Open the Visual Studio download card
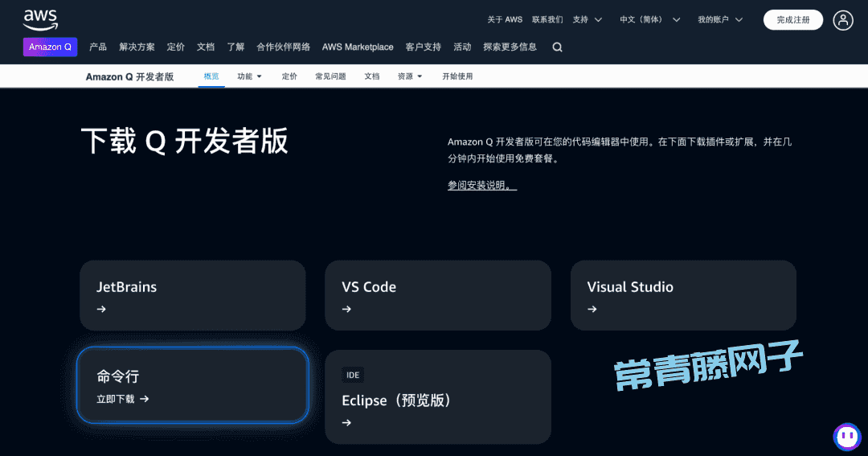Screen dimensions: 868x456 [x=683, y=295]
